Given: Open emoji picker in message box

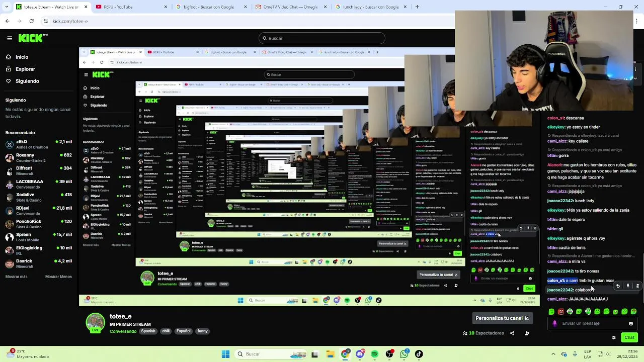Looking at the screenshot, I should (631, 323).
